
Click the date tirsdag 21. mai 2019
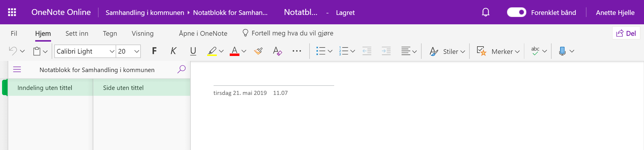point(240,93)
